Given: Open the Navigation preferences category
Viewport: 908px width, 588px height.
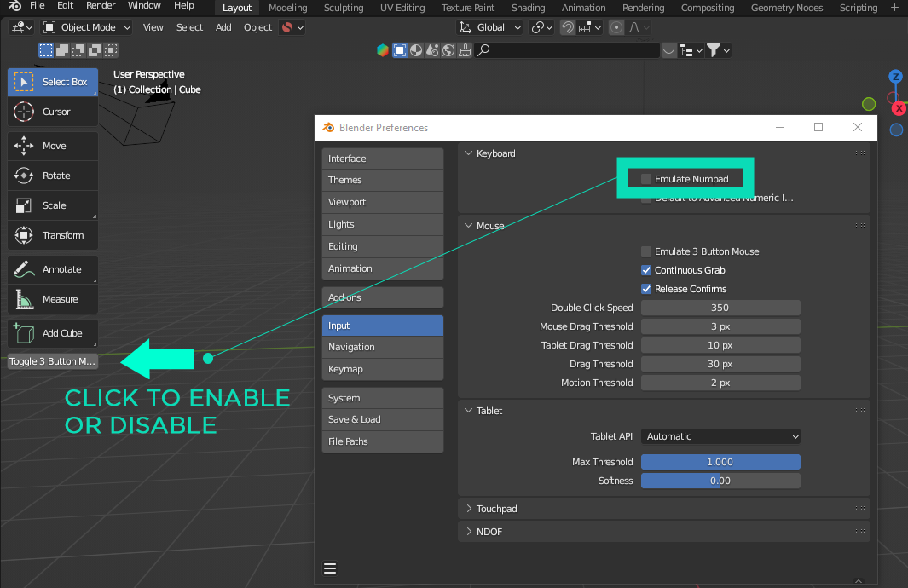Looking at the screenshot, I should (x=383, y=347).
